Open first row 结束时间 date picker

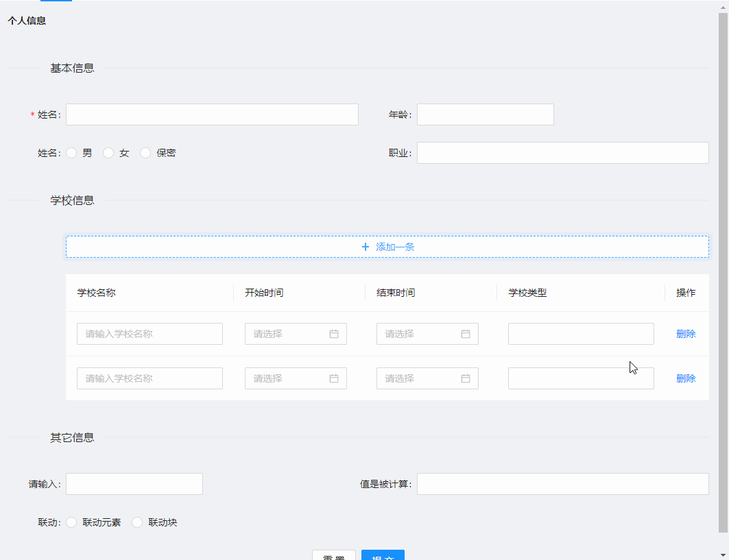tap(427, 334)
